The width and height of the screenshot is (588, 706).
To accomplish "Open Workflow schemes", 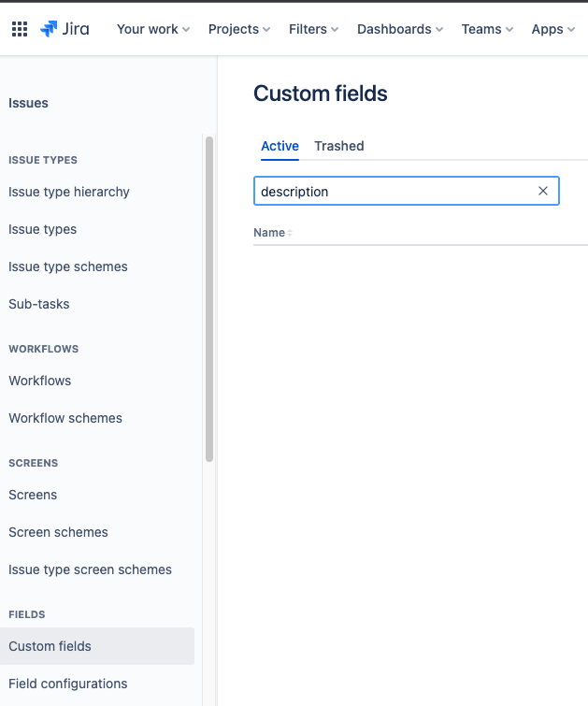I will pyautogui.click(x=65, y=418).
